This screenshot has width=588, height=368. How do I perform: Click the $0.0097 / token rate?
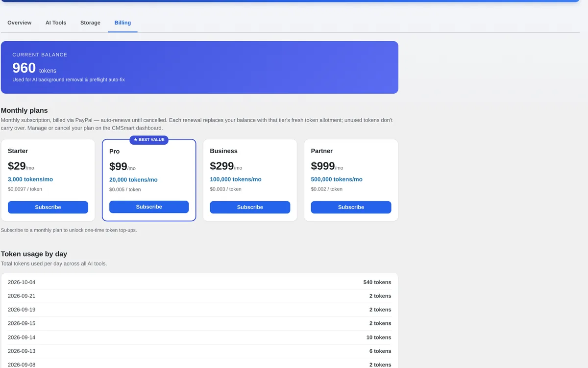pos(25,189)
